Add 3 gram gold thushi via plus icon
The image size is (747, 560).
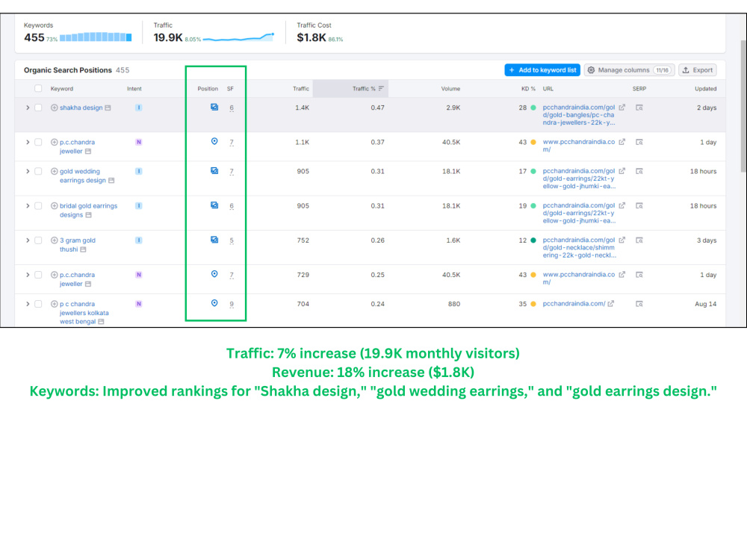(55, 240)
